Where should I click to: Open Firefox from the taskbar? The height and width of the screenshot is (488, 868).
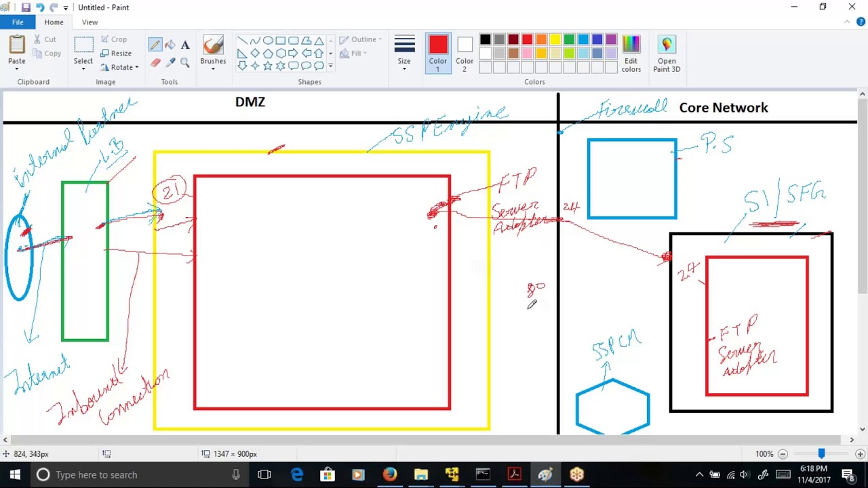click(390, 474)
